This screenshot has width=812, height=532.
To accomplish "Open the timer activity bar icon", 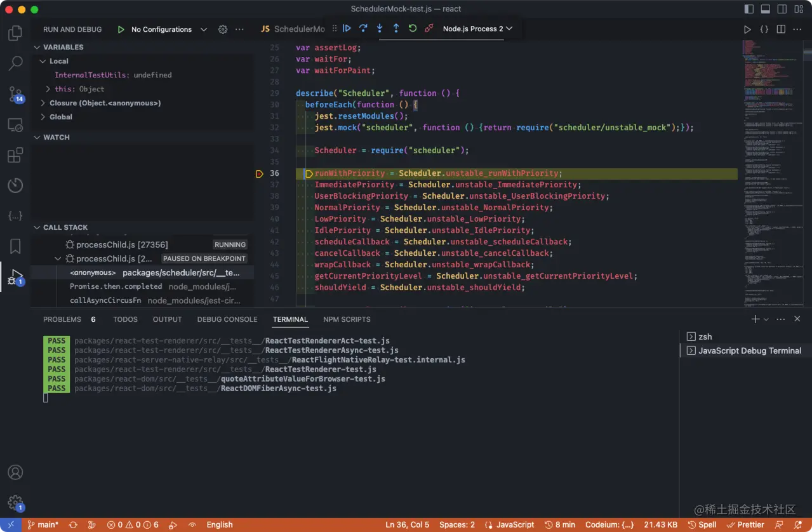I will 15,185.
